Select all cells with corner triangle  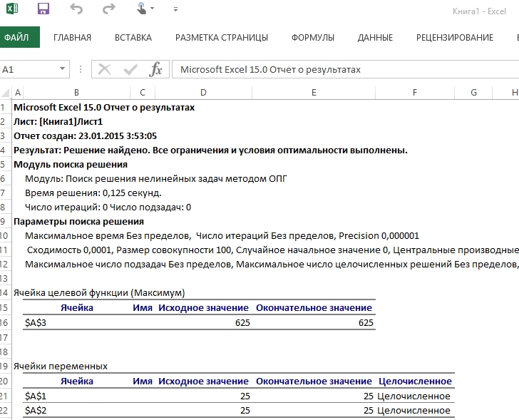click(6, 93)
